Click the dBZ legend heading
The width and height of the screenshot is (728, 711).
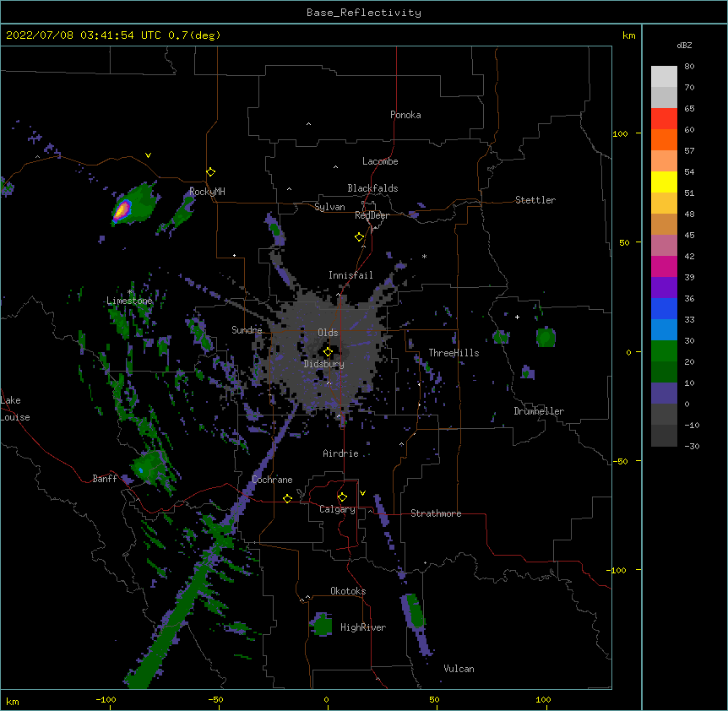click(x=684, y=46)
